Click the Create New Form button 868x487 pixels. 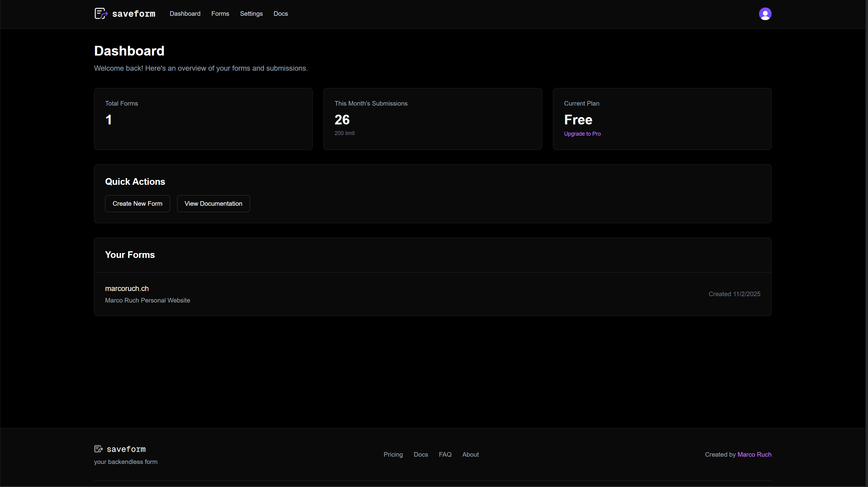137,203
